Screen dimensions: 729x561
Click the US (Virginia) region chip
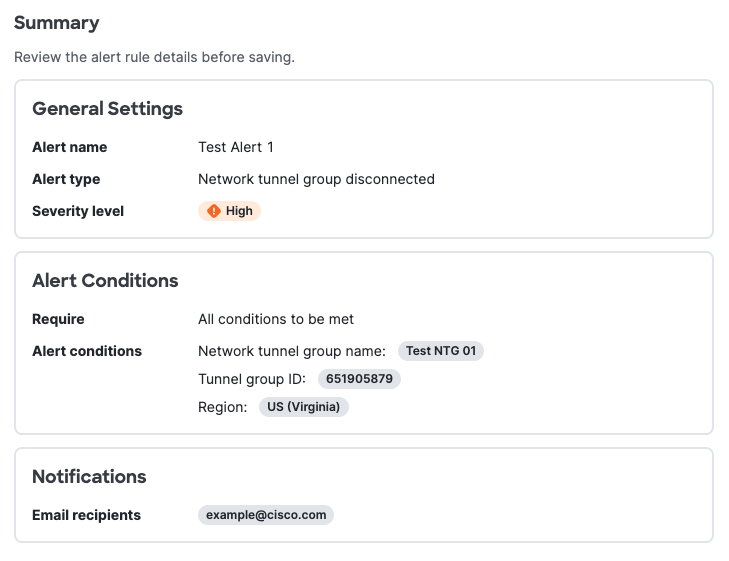coord(304,407)
